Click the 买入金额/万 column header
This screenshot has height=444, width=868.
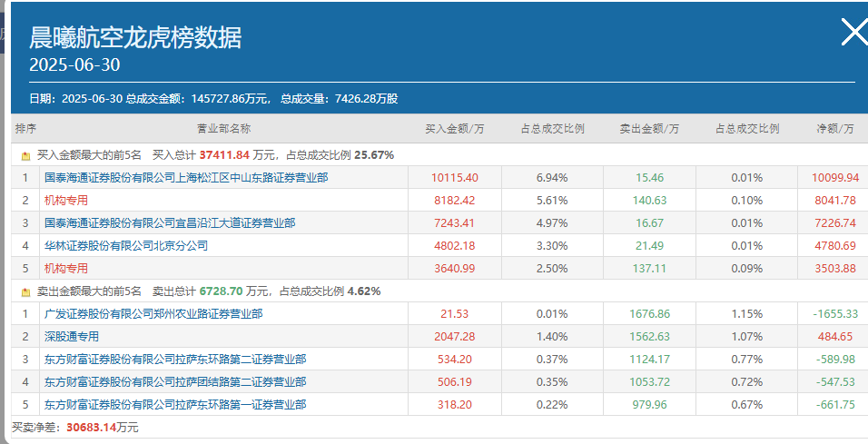click(x=455, y=129)
